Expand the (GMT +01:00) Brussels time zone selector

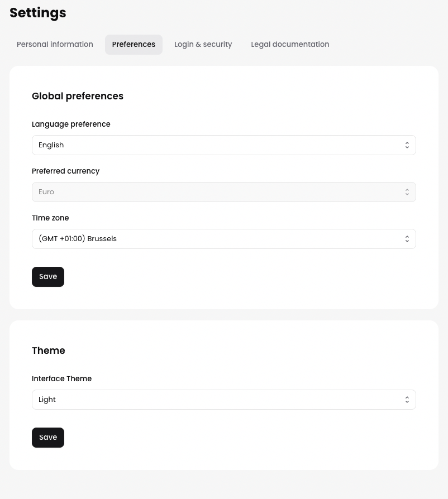click(x=223, y=239)
